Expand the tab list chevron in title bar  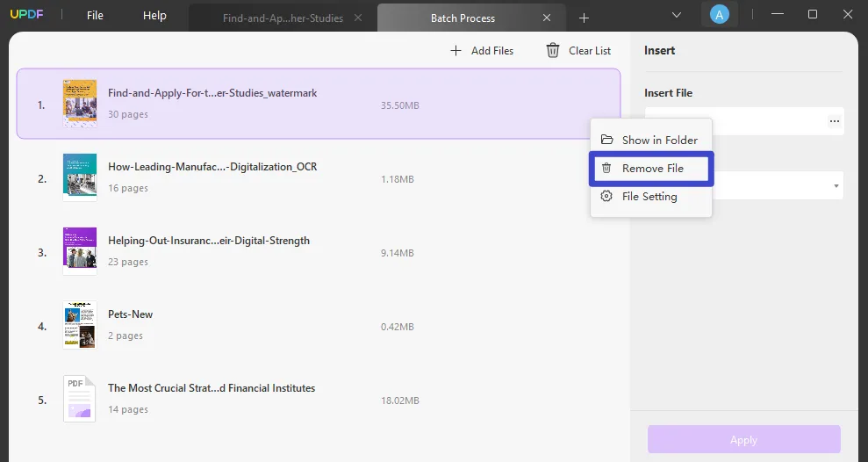(677, 15)
